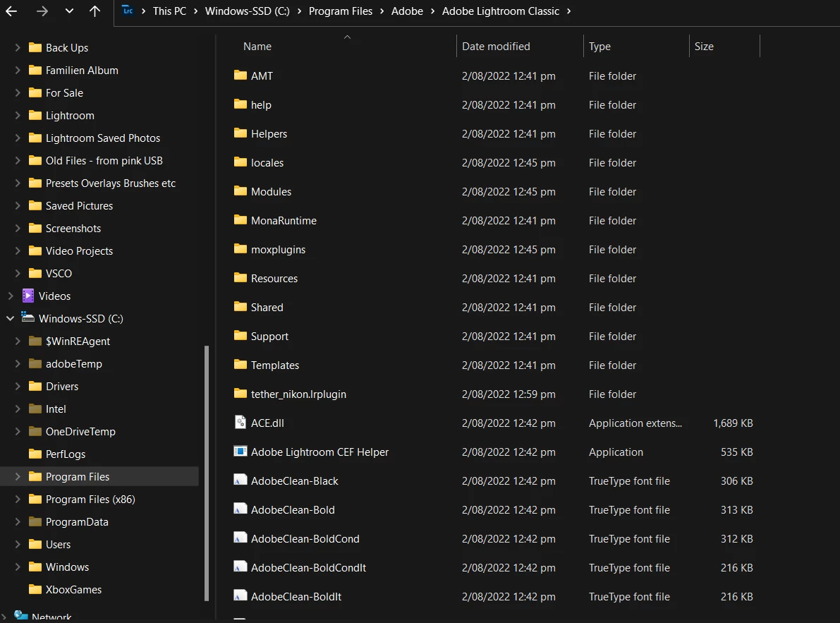
Task: Select the AdobeClean-BoldCond font file icon
Action: 241,538
